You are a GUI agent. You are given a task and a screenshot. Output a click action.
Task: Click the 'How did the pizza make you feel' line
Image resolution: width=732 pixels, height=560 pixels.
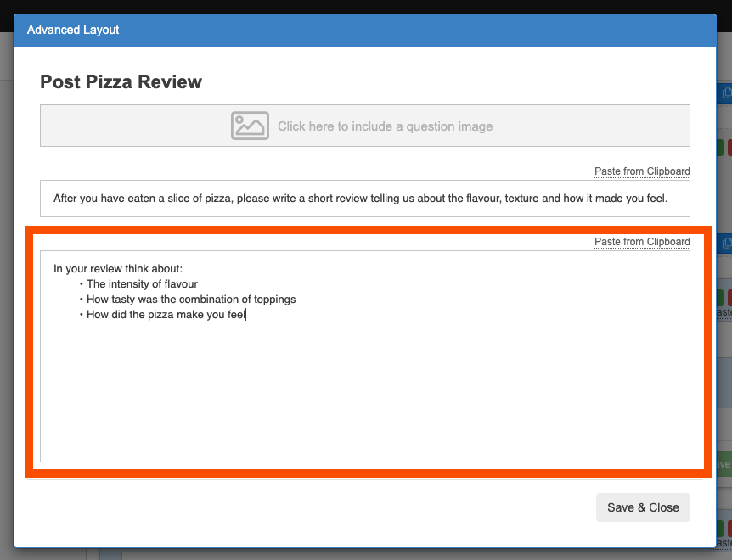pos(166,315)
